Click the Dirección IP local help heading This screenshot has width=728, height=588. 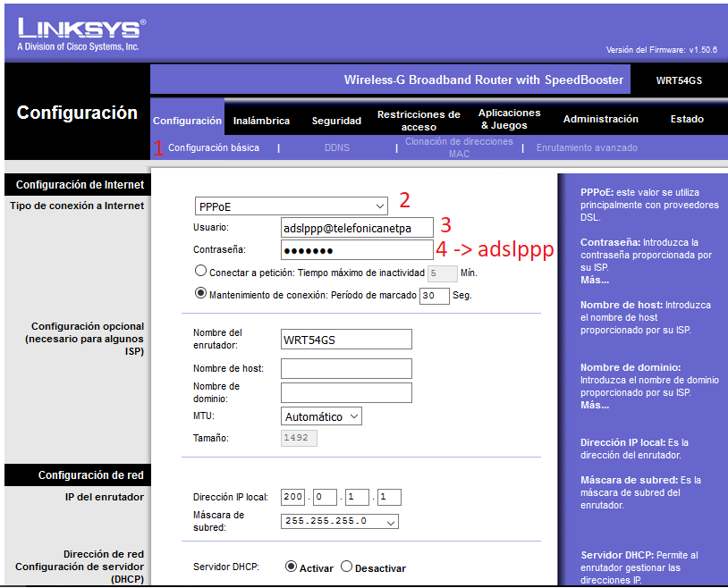623,442
